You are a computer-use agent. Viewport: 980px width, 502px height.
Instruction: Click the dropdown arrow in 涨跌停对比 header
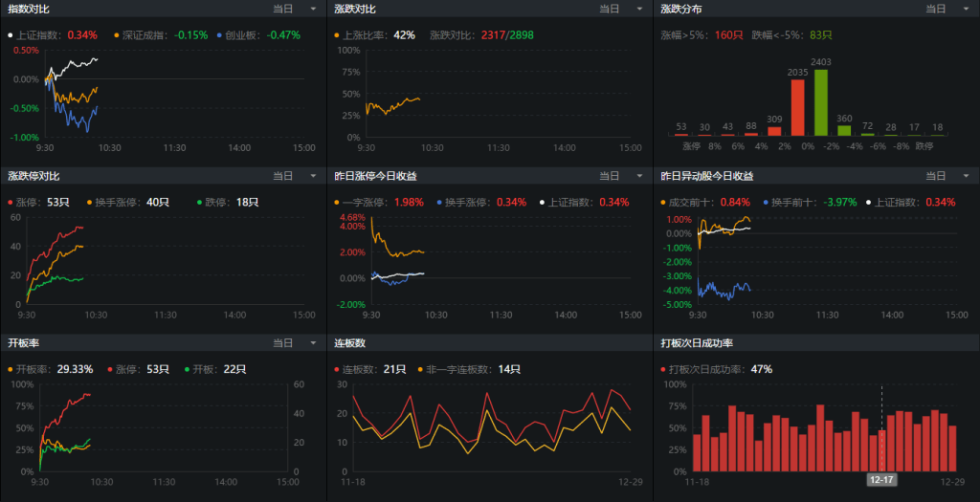(x=312, y=176)
